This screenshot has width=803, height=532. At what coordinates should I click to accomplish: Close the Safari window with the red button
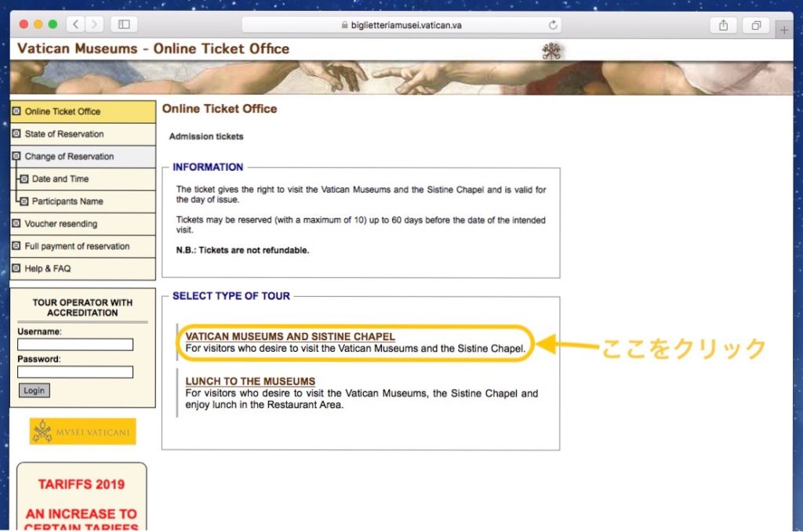tap(24, 24)
